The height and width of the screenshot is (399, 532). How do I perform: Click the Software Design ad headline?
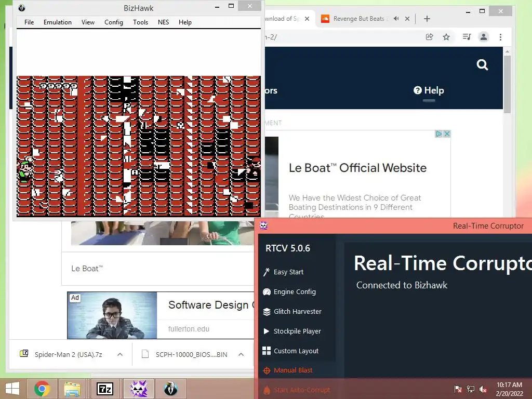pyautogui.click(x=210, y=304)
